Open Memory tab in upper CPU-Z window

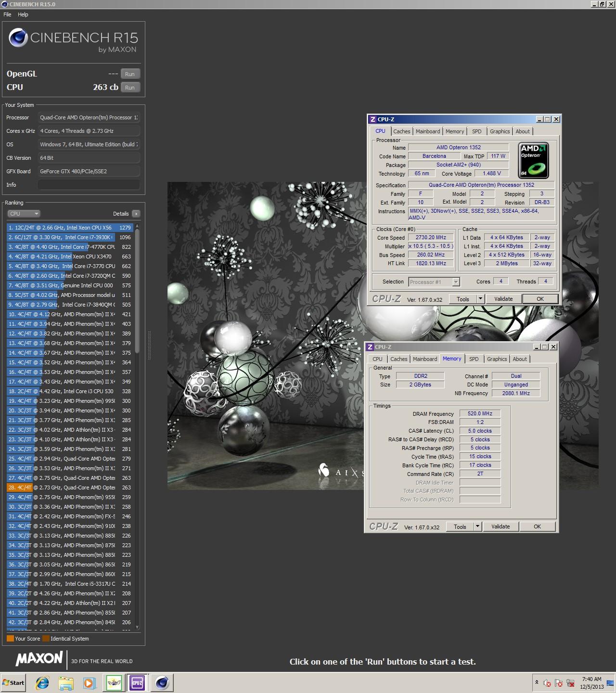pos(455,131)
